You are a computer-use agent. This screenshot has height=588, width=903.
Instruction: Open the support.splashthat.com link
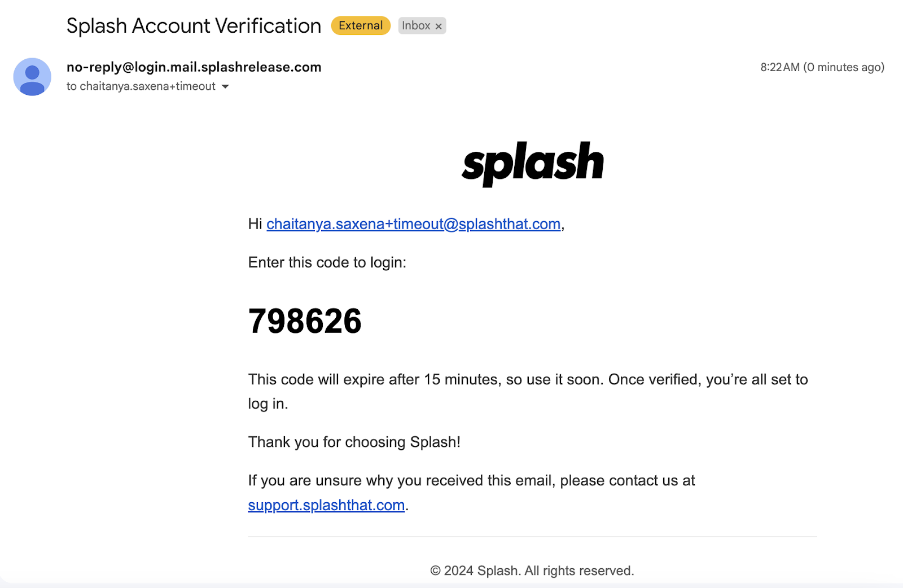pos(326,505)
